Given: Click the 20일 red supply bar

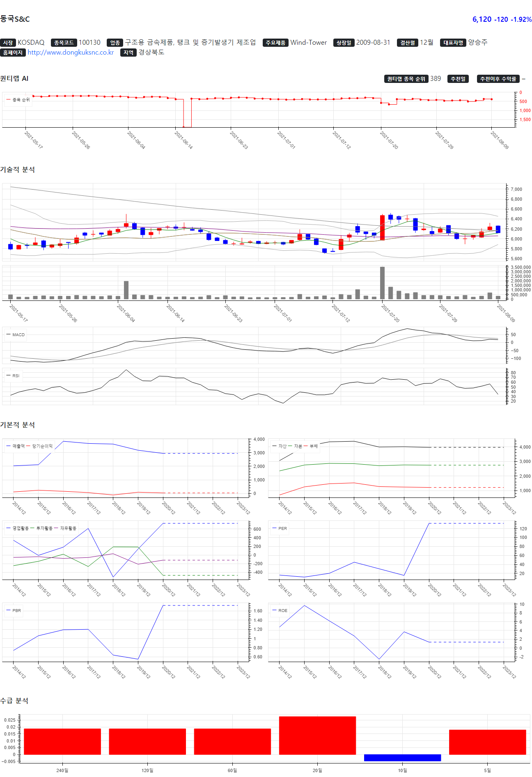Looking at the screenshot, I should click(x=317, y=736).
